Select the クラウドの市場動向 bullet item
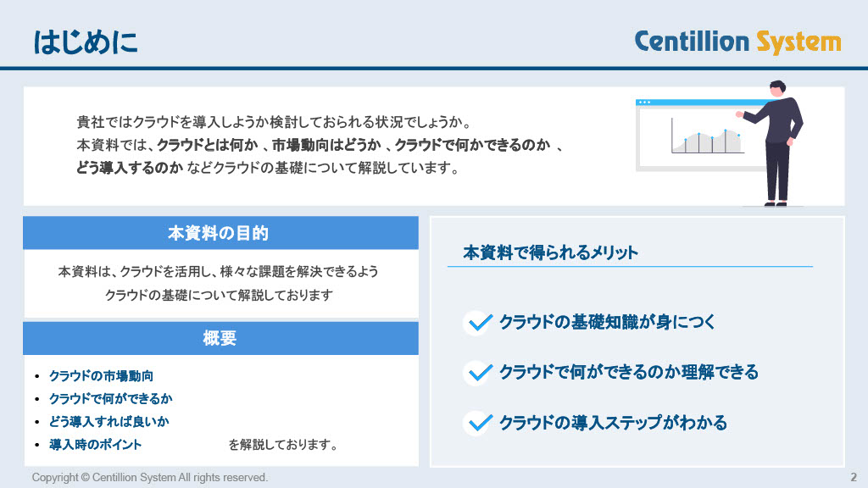Viewport: 868px width, 488px height. pos(101,376)
